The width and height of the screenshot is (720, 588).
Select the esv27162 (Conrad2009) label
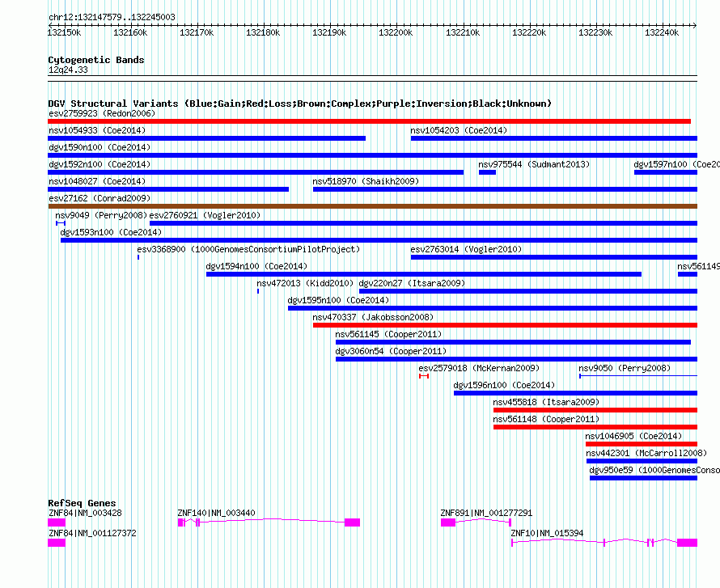click(100, 198)
